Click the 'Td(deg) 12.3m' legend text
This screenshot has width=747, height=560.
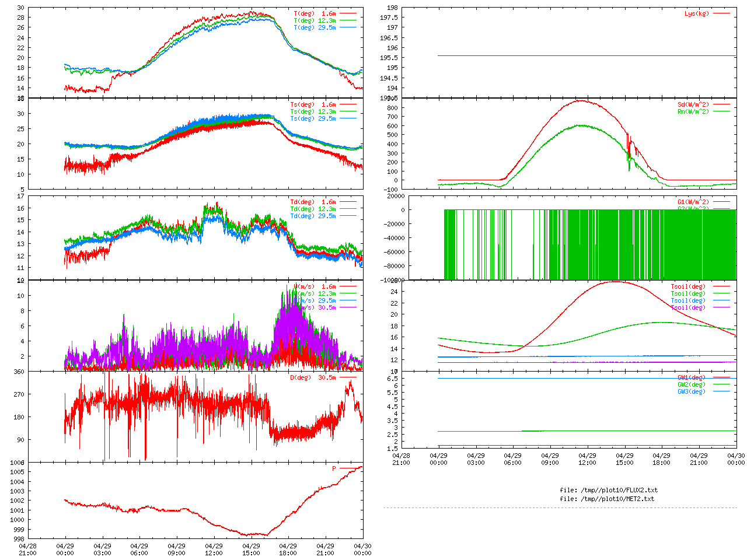pos(313,209)
